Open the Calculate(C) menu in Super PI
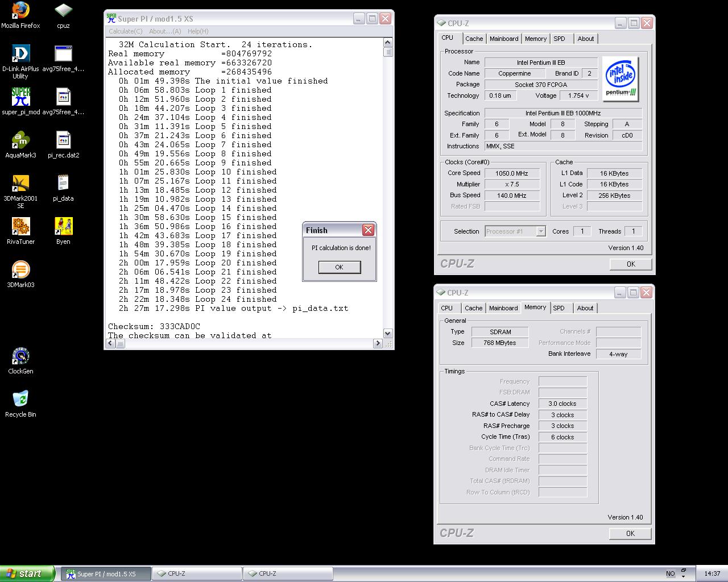Viewport: 728px width, 582px height. [x=125, y=31]
